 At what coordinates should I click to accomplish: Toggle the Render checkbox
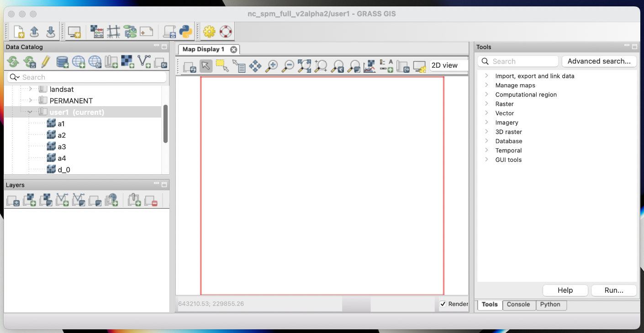442,304
